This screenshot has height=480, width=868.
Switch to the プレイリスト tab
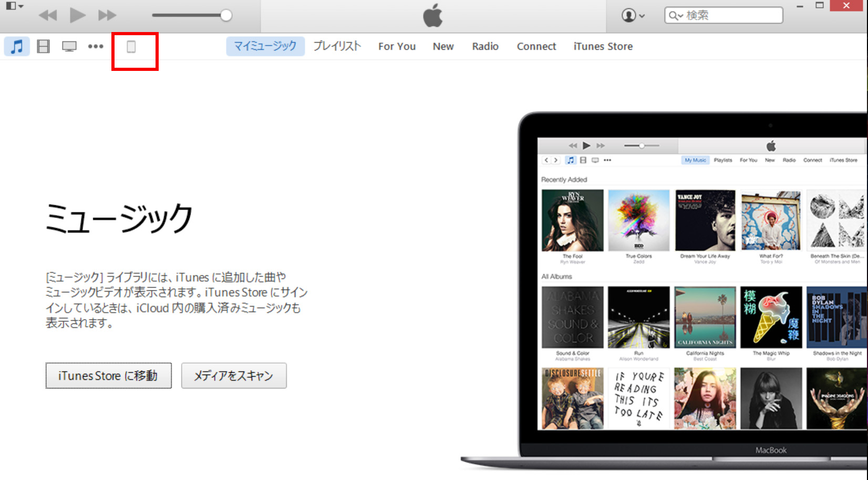pos(337,46)
